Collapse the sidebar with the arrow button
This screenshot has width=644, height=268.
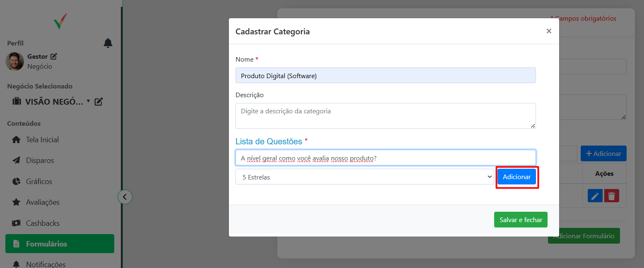click(x=125, y=196)
